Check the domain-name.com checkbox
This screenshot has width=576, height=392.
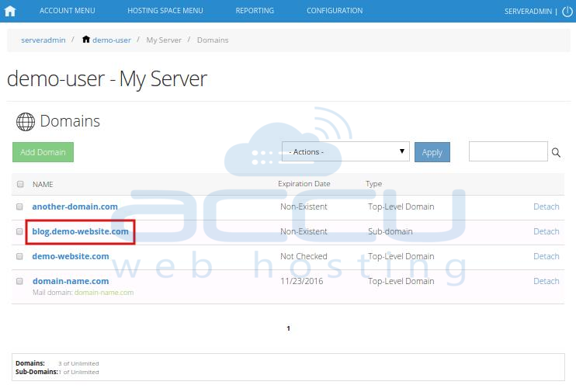pyautogui.click(x=19, y=282)
